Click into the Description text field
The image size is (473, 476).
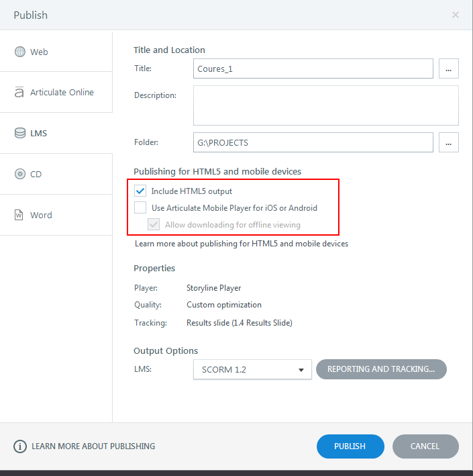click(326, 105)
